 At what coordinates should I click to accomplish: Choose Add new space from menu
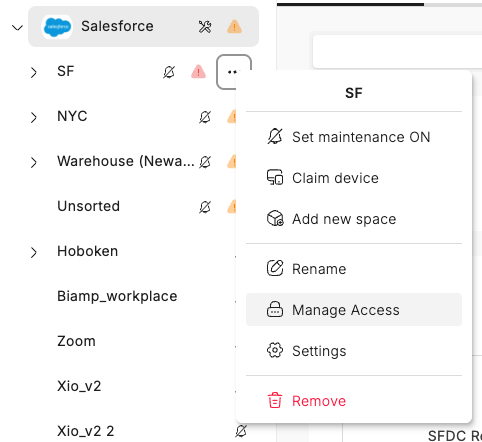(354, 219)
